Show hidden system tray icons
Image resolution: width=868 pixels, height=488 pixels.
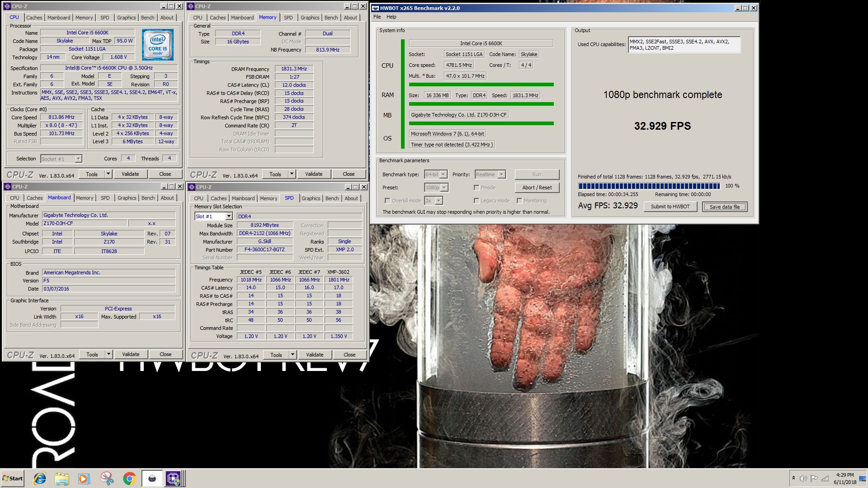793,479
